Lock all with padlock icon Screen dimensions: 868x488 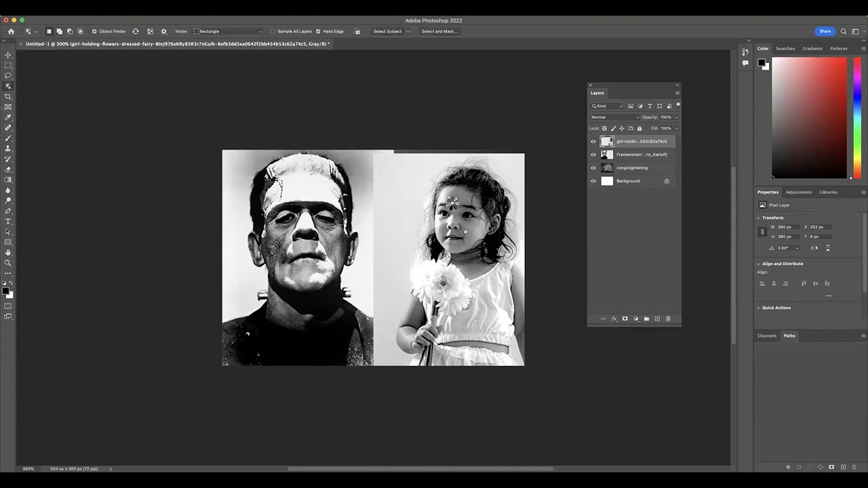pos(639,128)
